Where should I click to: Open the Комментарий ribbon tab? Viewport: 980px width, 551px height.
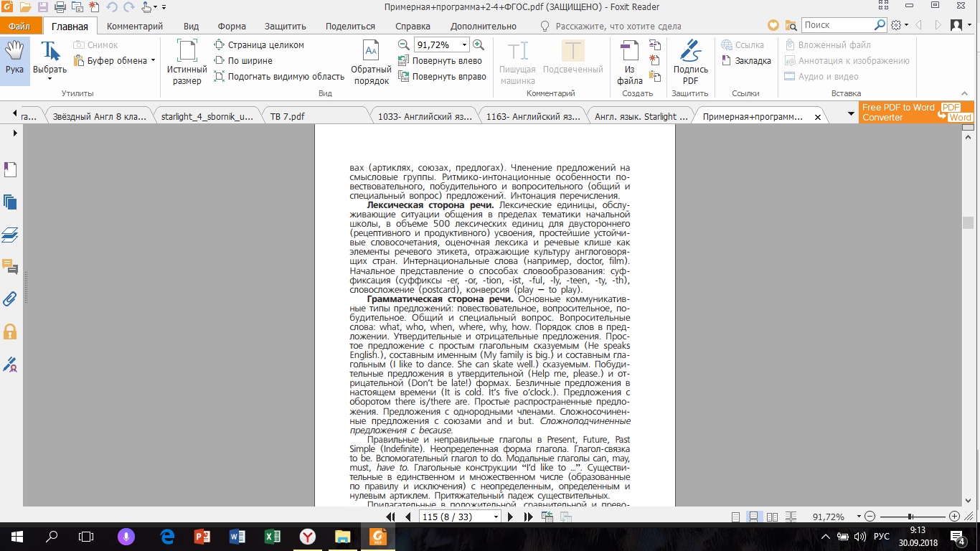tap(135, 26)
